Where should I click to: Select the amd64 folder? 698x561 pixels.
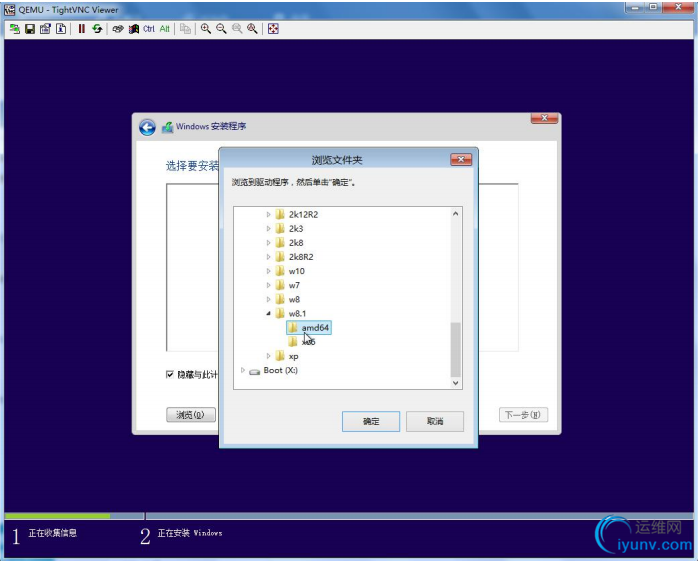pos(309,328)
